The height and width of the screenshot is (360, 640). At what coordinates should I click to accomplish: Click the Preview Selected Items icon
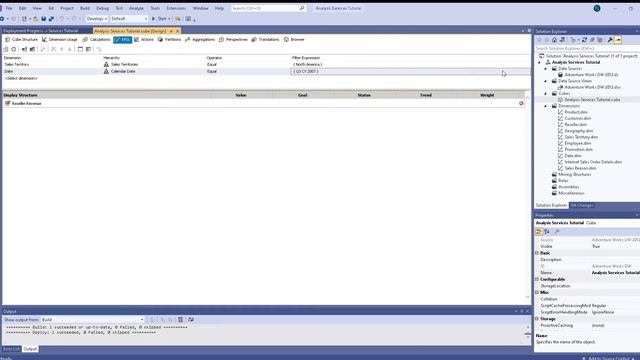point(618,40)
